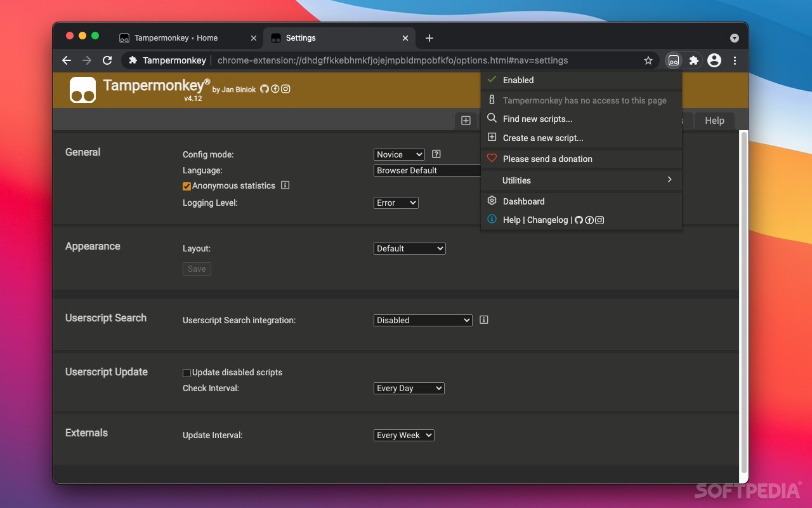This screenshot has height=508, width=812.
Task: Open the Externals Update Interval dropdown
Action: (404, 435)
